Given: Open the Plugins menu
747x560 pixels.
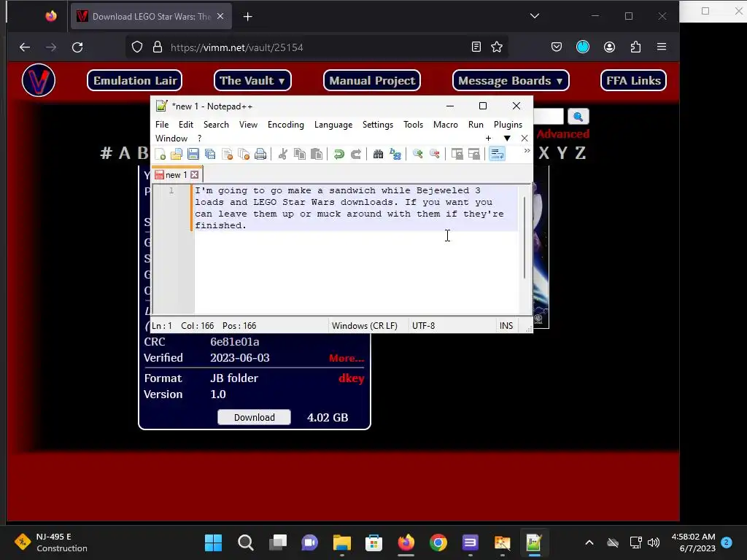Looking at the screenshot, I should coord(508,125).
